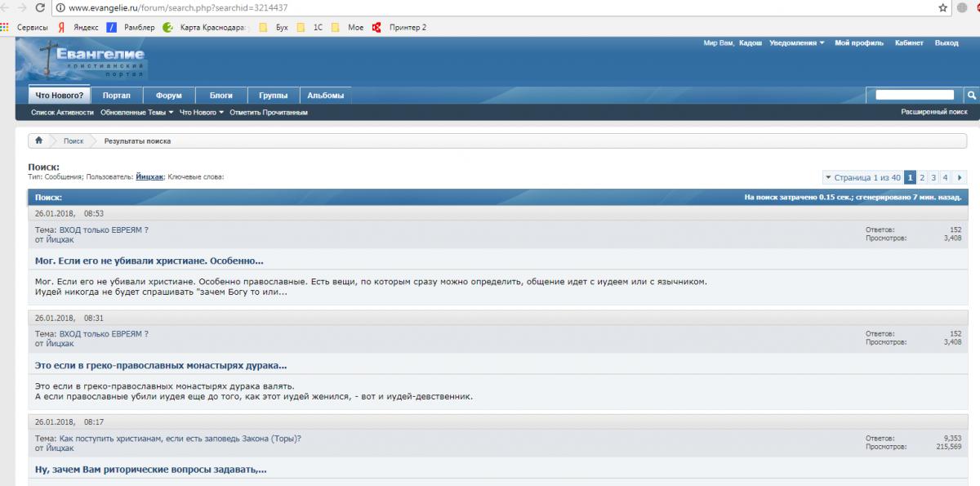The image size is (980, 486).
Task: Go to the next page using the arrow icon
Action: tap(959, 177)
